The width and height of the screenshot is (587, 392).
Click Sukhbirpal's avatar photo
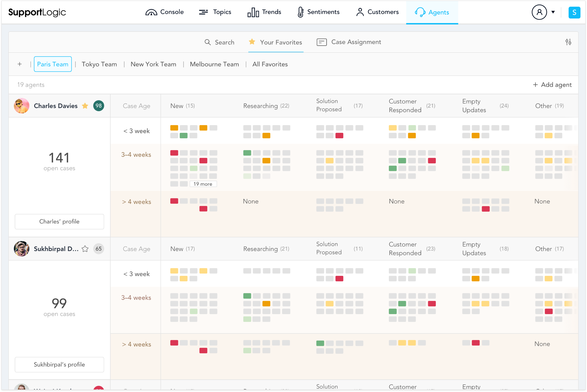(22, 249)
